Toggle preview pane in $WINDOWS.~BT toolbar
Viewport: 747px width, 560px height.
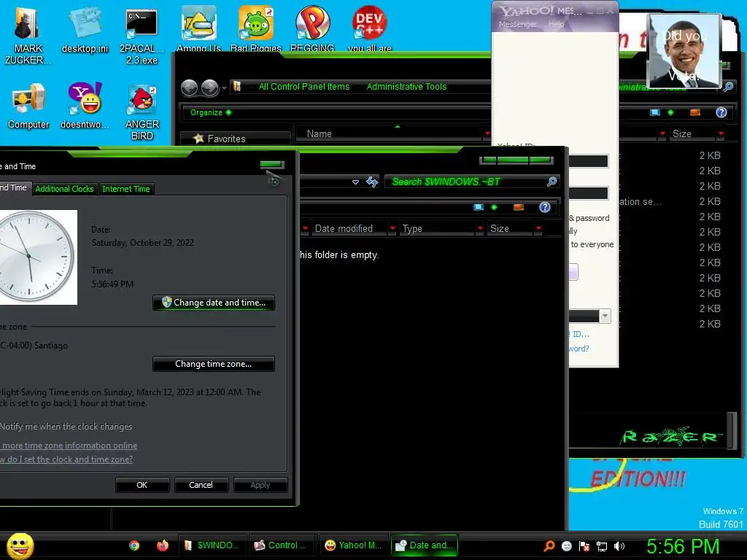pyautogui.click(x=519, y=207)
